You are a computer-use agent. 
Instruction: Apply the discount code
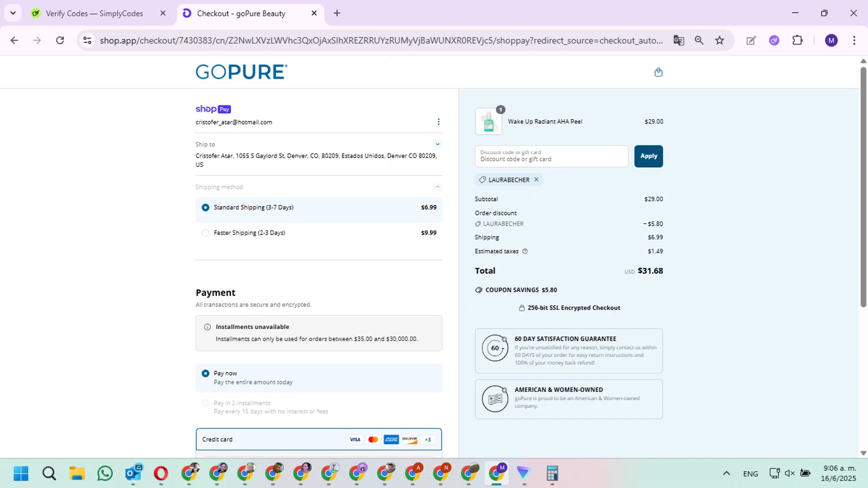(x=649, y=156)
